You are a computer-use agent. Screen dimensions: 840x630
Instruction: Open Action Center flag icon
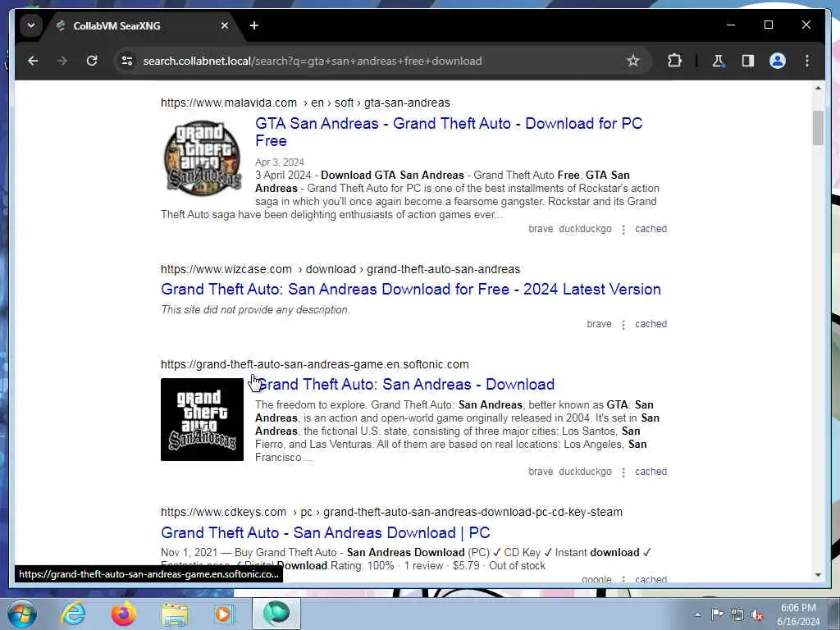717,614
